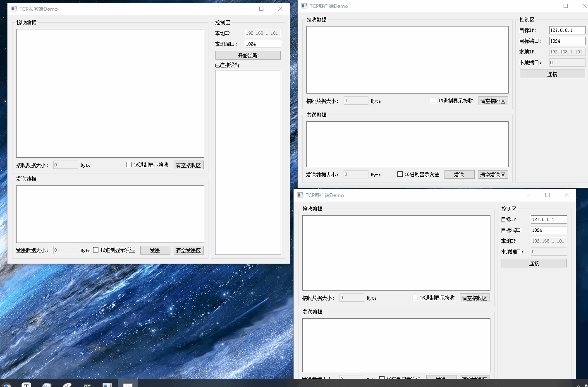588x387 pixels.
Task: Select the 目标IP field in the top client
Action: pos(567,30)
